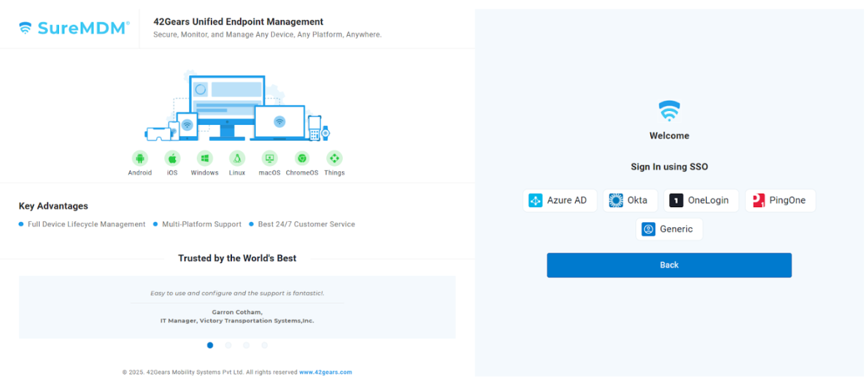Image resolution: width=868 pixels, height=389 pixels.
Task: Sign in using PingOne
Action: tap(780, 200)
